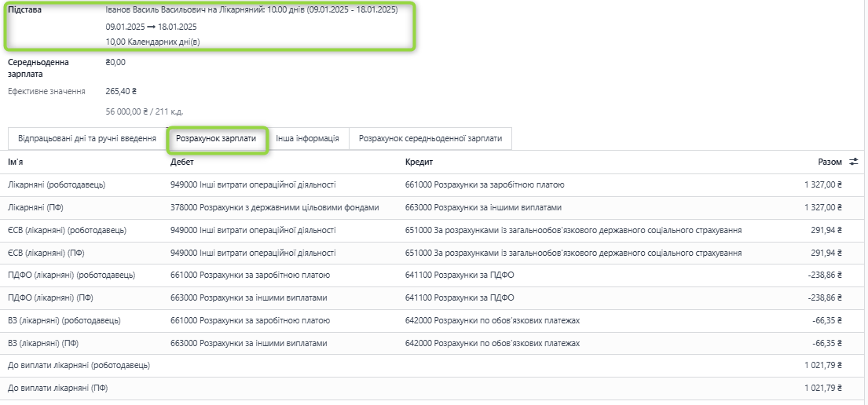Go to Розрахунок середньоденної зарплати tab
Viewport: 868px width, 405px height.
(430, 138)
